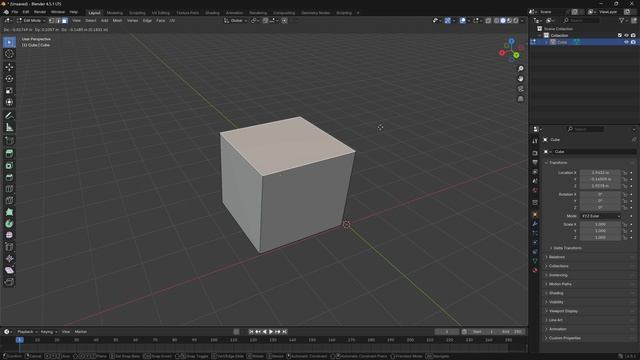
Task: Select the Loop Cut tool
Action: 9,189
